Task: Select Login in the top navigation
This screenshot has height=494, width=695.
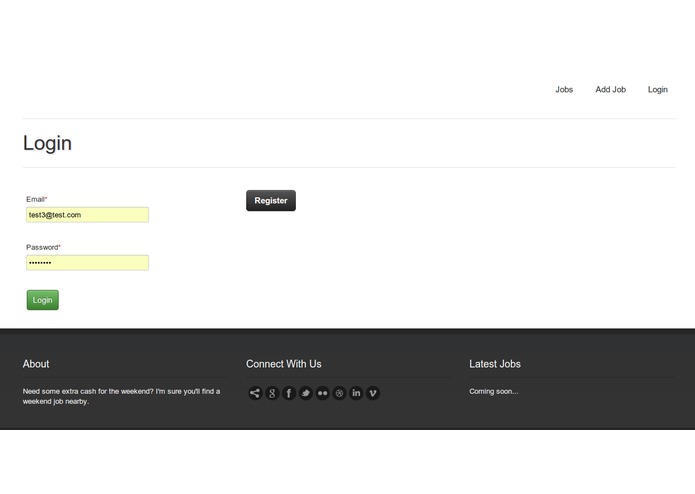Action: pos(658,89)
